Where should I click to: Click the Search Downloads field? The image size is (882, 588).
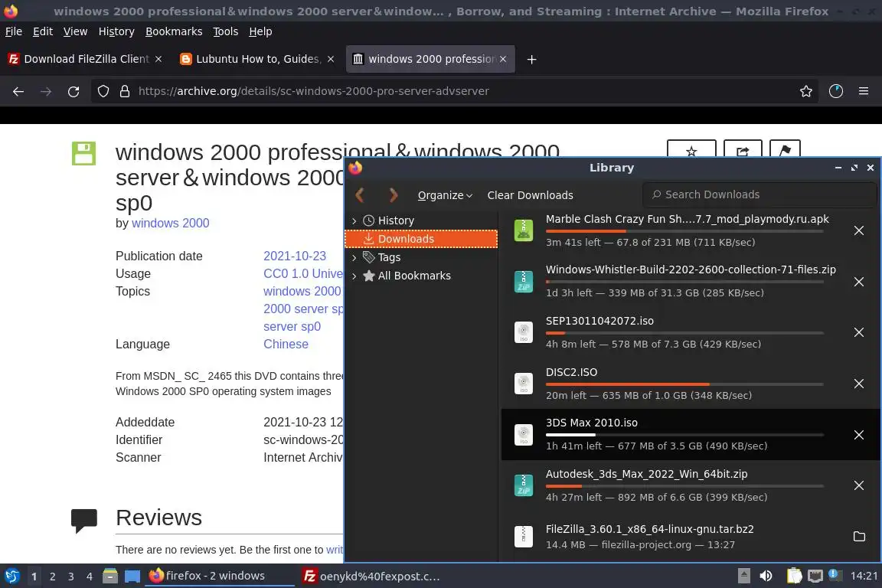pyautogui.click(x=759, y=194)
